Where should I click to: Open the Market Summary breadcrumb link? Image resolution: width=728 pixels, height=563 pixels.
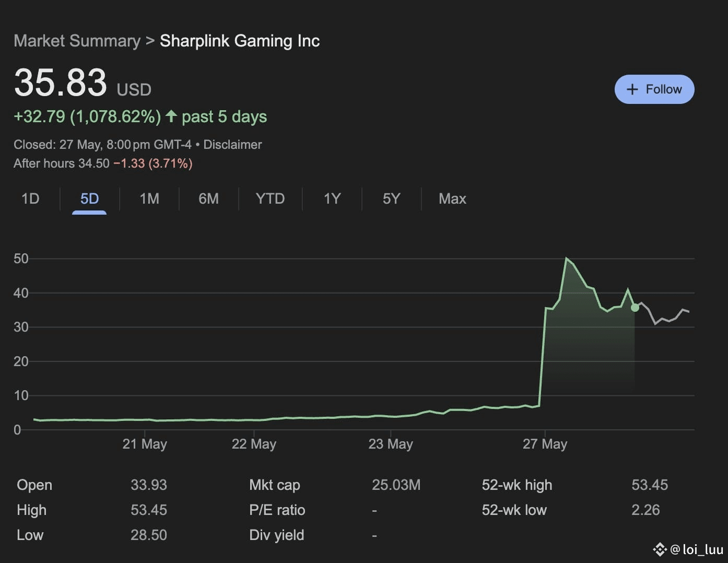tap(77, 41)
